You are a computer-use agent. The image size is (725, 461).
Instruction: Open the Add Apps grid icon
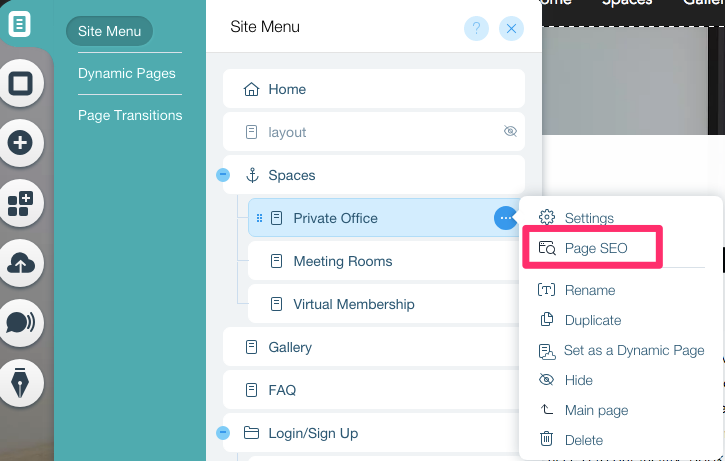[x=20, y=203]
